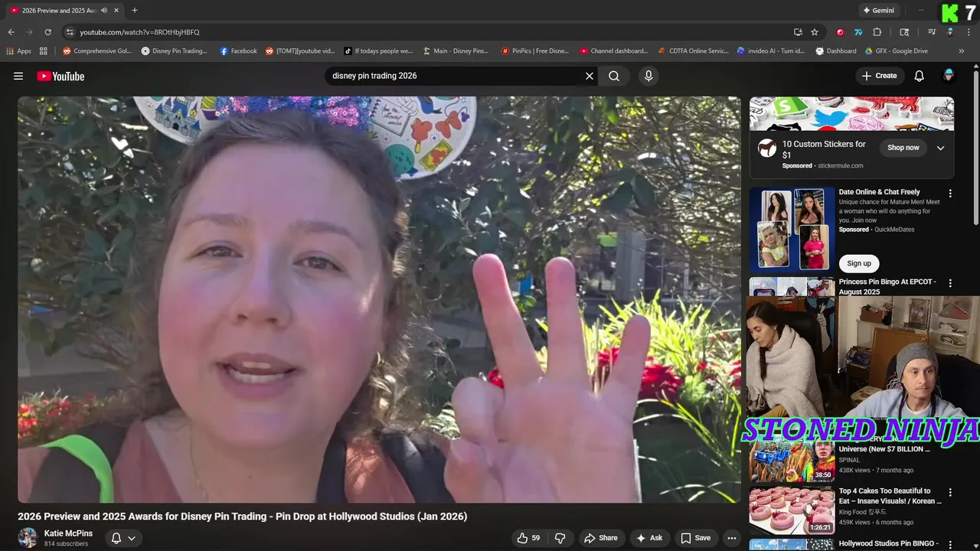The image size is (980, 551).
Task: Open the [TOMT][youtube vid... bookmark
Action: pos(300,51)
